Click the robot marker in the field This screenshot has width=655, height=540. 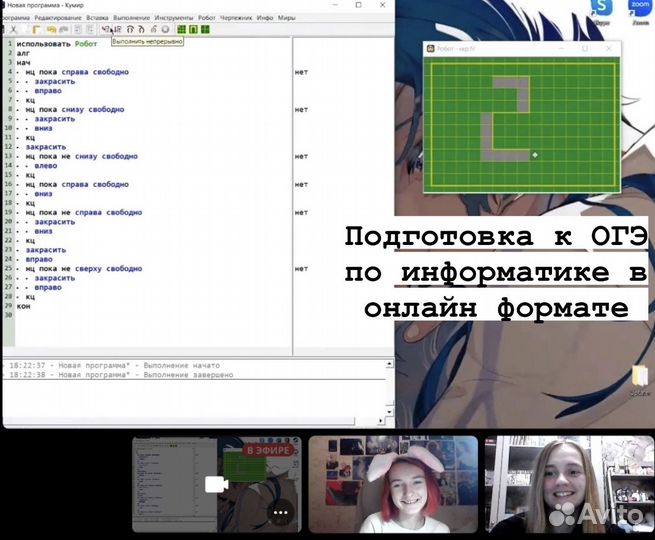535,154
